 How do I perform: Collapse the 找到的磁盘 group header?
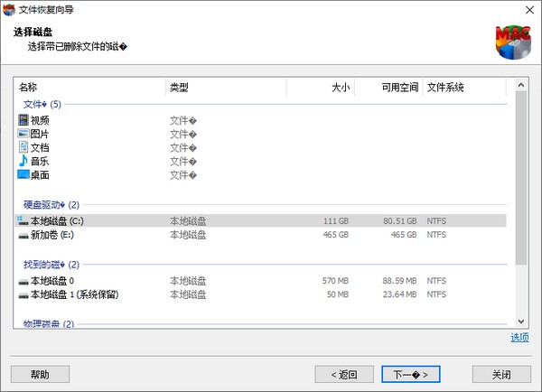pyautogui.click(x=51, y=265)
